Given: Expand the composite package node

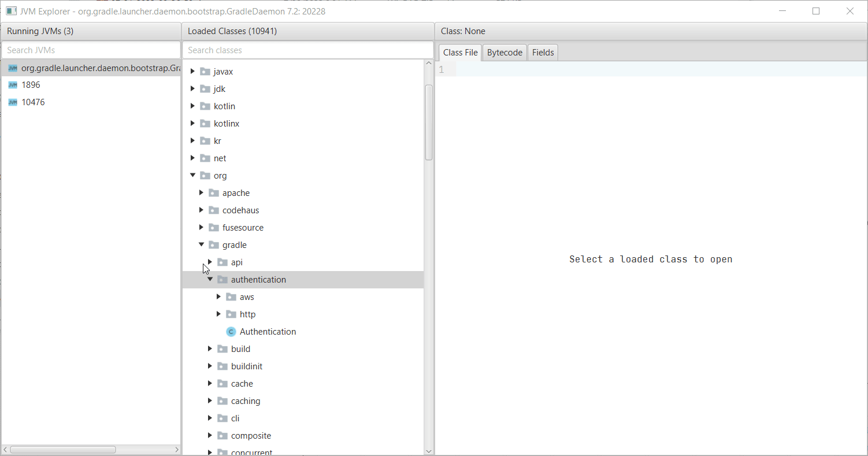Looking at the screenshot, I should tap(210, 435).
